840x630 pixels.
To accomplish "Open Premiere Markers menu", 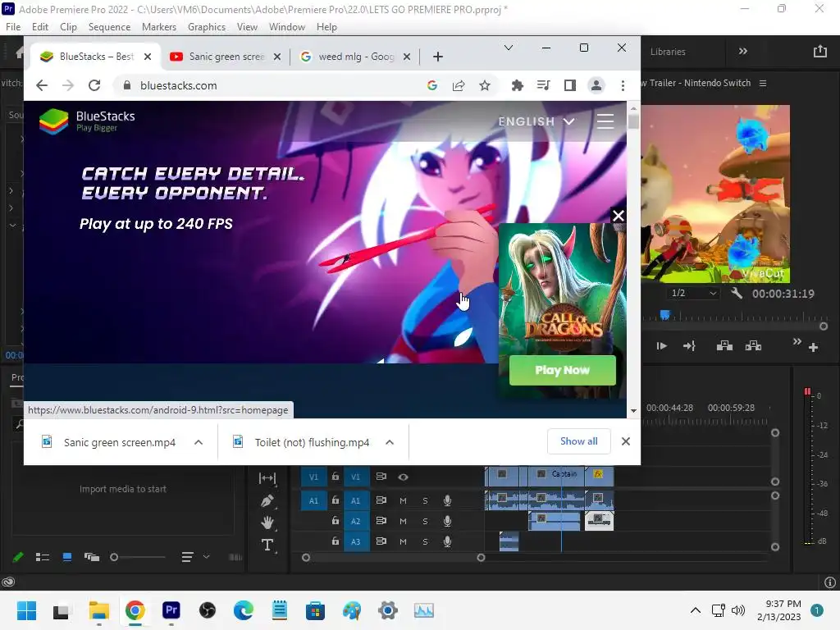I will [x=158, y=27].
